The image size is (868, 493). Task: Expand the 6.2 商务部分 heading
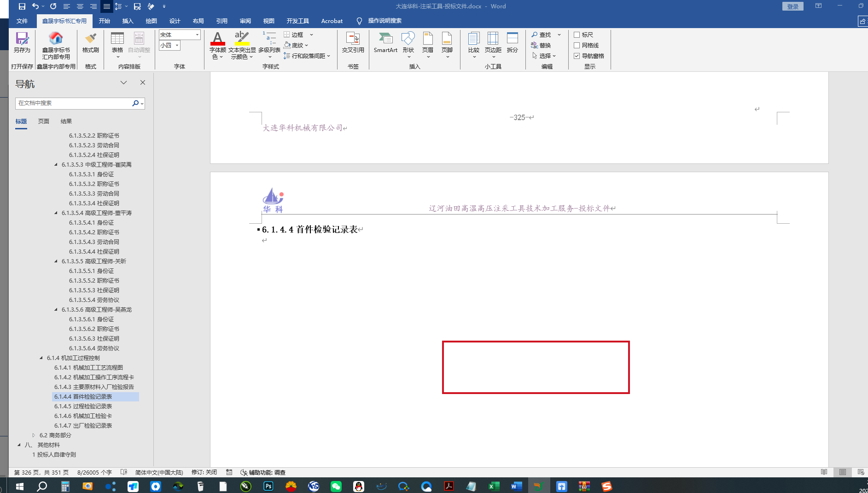(34, 435)
